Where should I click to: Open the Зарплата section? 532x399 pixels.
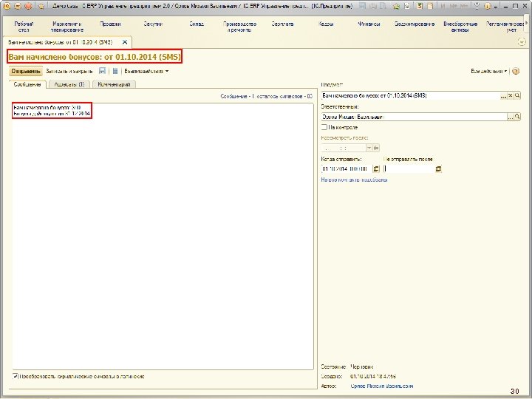(282, 24)
